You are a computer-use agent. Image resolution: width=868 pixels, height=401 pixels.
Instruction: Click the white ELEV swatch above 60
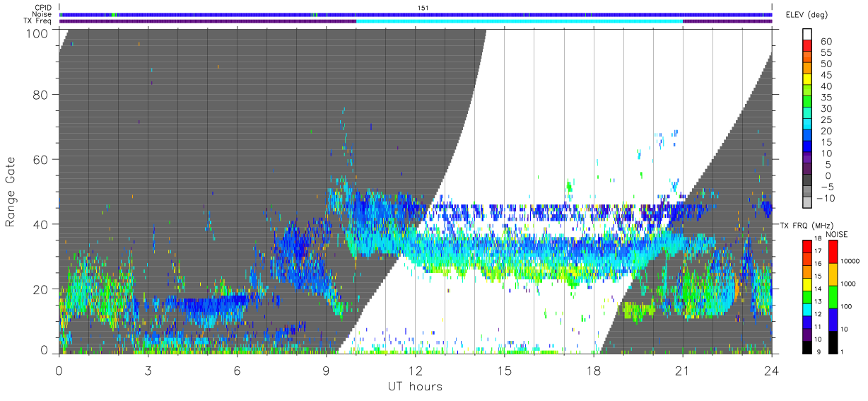click(807, 35)
